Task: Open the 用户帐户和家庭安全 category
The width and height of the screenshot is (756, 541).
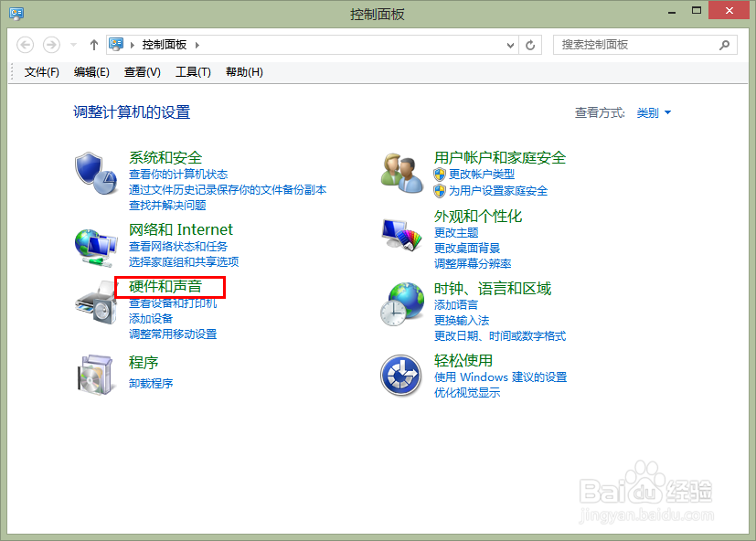Action: coord(500,158)
